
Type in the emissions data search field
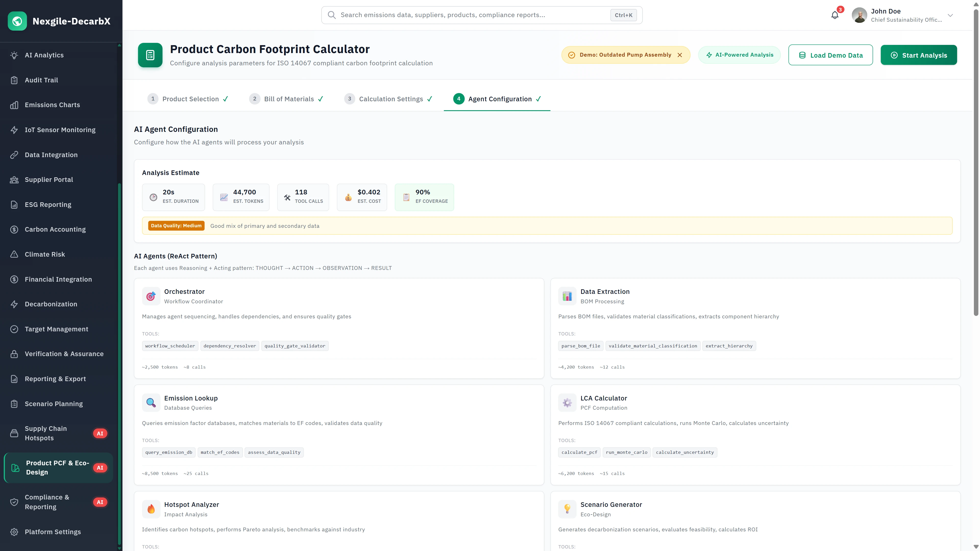coord(457,15)
